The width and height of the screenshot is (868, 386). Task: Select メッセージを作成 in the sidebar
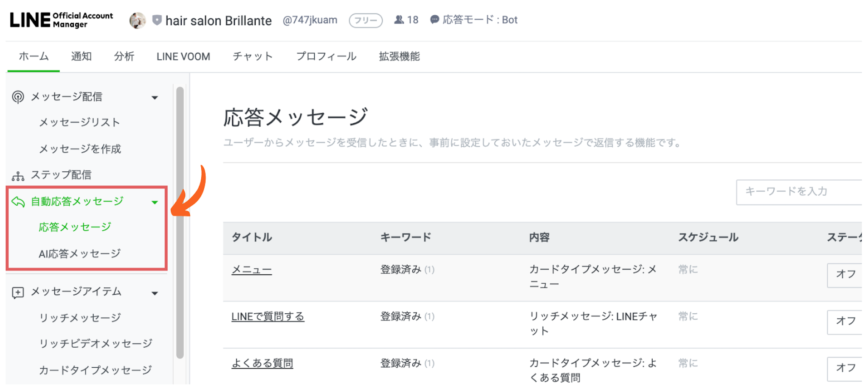click(80, 149)
